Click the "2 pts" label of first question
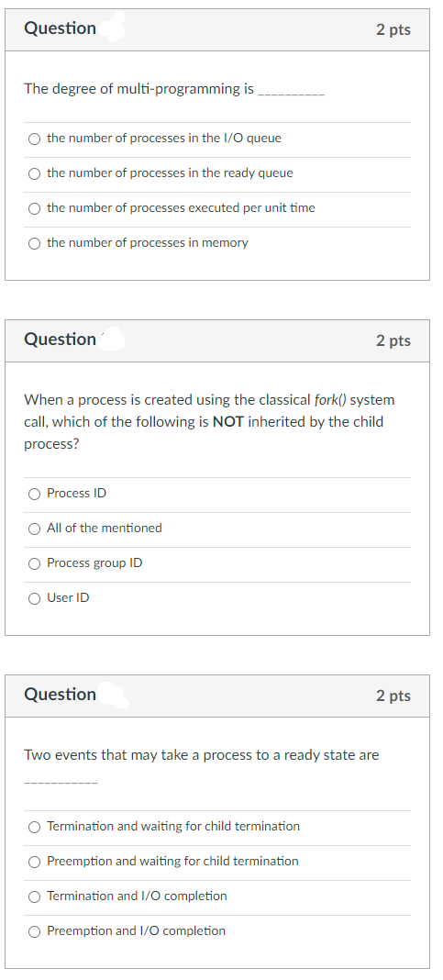Screen dimensions: 443x980 point(393,29)
